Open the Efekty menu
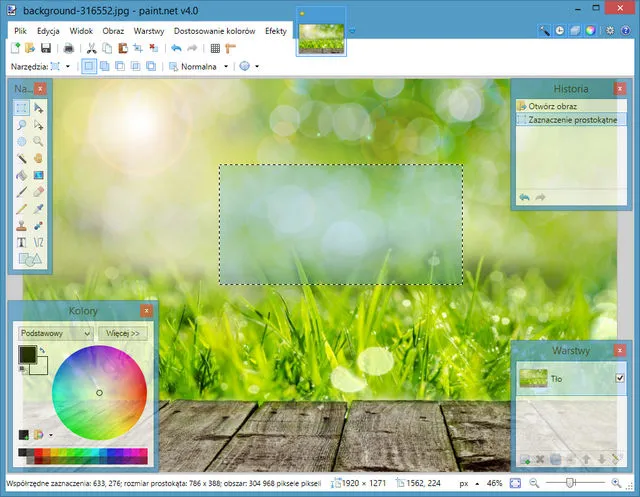640x497 pixels. coord(275,31)
